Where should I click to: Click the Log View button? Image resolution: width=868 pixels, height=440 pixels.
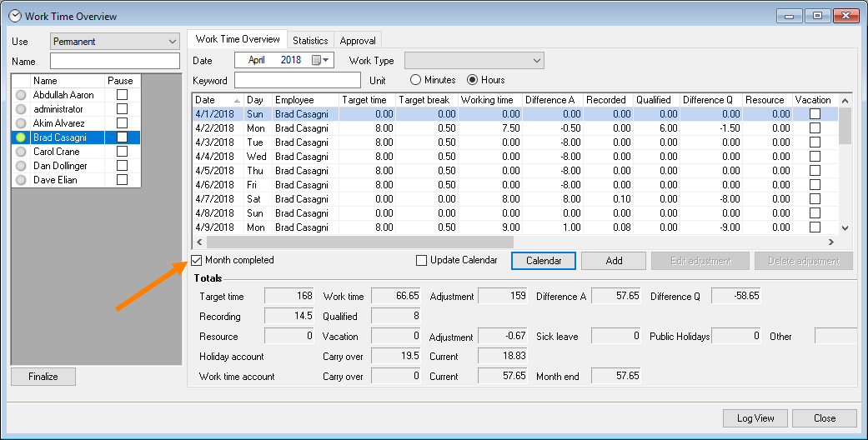point(755,418)
